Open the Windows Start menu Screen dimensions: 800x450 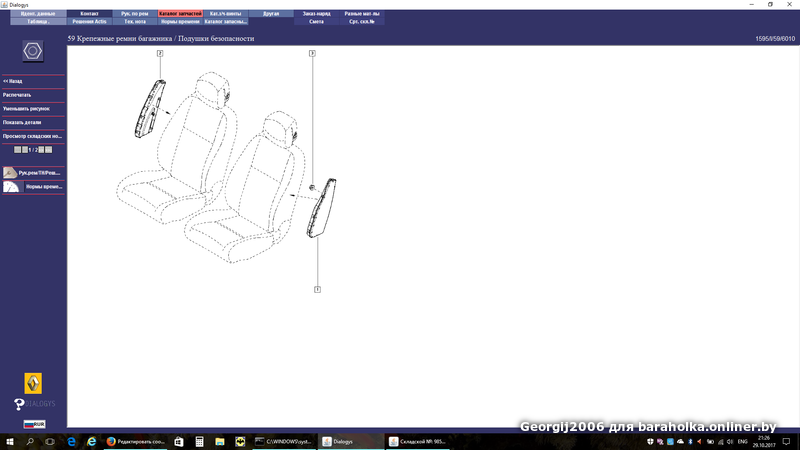click(x=10, y=442)
